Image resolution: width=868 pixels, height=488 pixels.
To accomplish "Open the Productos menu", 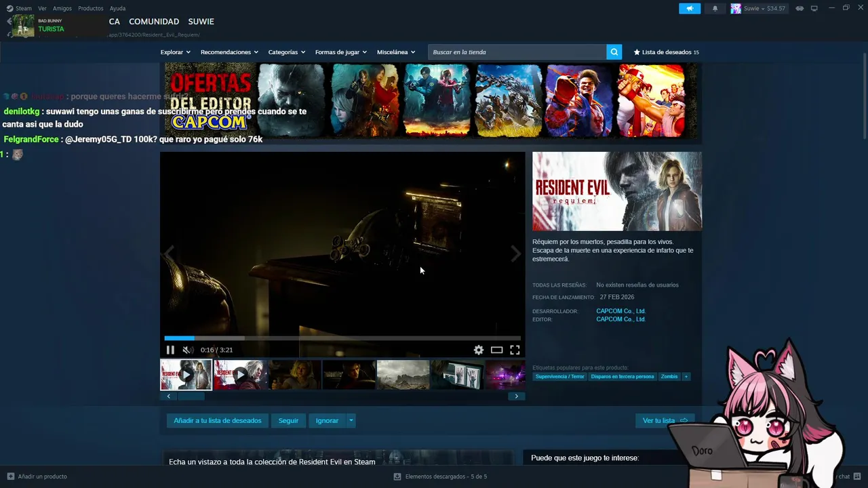I will tap(91, 8).
